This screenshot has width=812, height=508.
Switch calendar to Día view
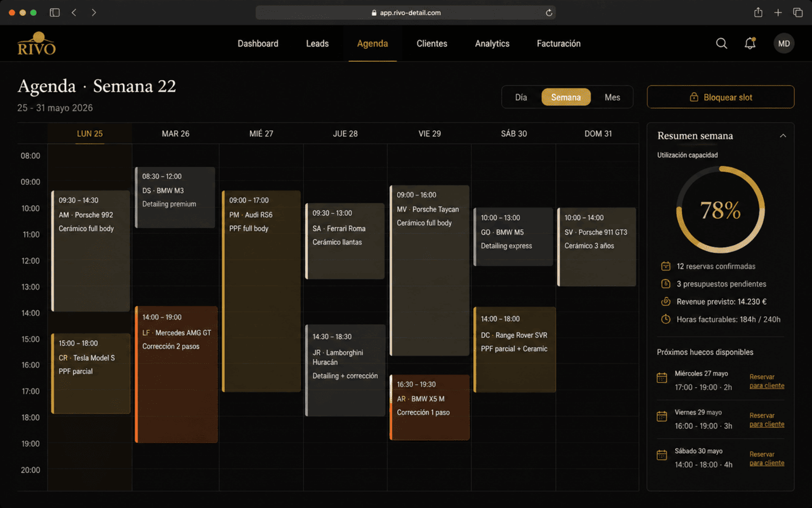(521, 97)
